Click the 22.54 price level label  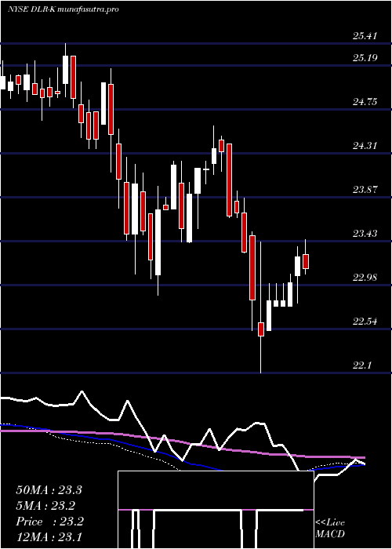pyautogui.click(x=365, y=321)
